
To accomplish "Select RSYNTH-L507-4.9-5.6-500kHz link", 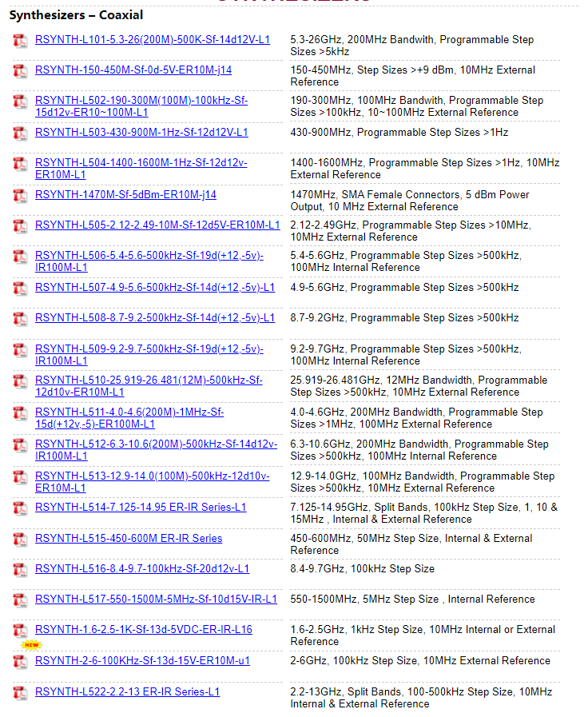I will (154, 287).
